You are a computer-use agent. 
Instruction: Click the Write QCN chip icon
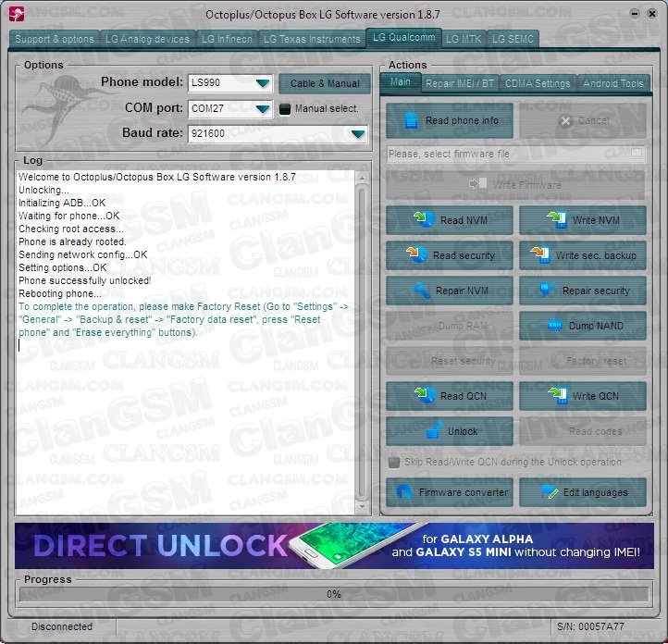click(x=557, y=395)
